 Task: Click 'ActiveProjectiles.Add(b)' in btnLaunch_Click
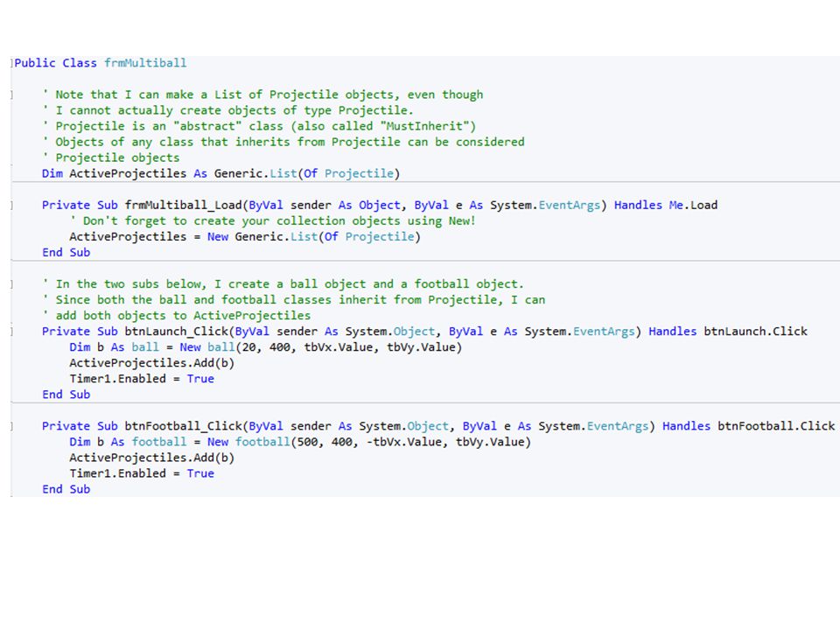pyautogui.click(x=152, y=363)
